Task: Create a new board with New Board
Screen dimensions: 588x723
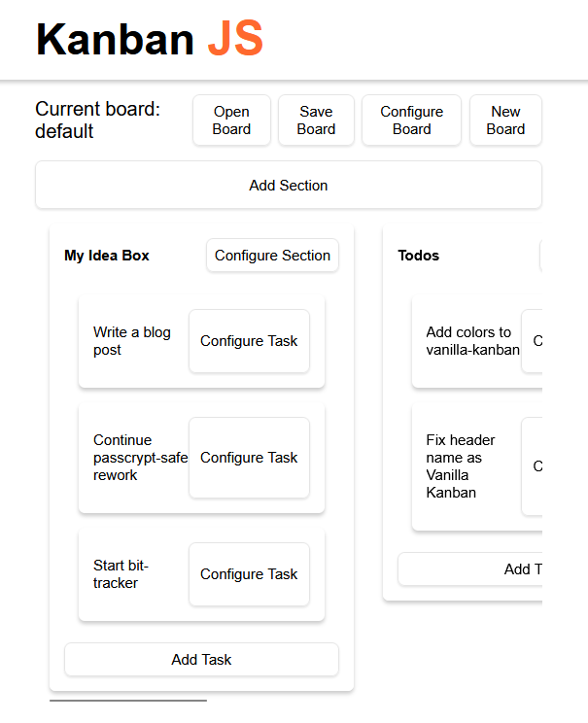Action: pyautogui.click(x=504, y=120)
